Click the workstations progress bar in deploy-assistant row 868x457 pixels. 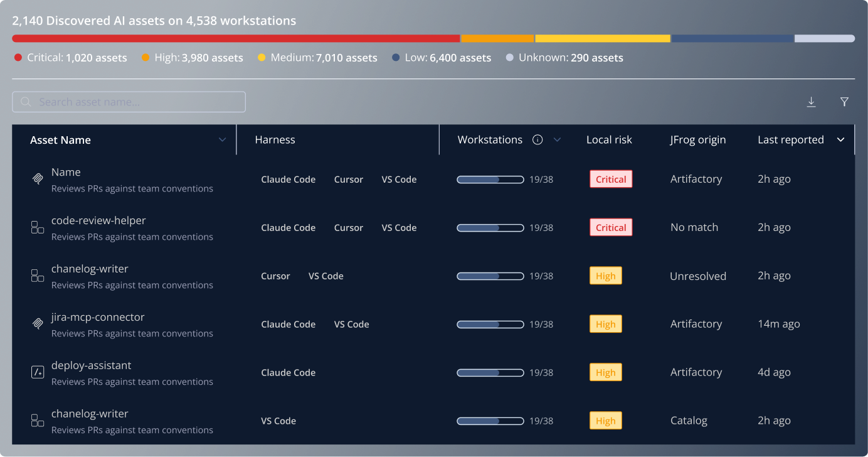490,373
